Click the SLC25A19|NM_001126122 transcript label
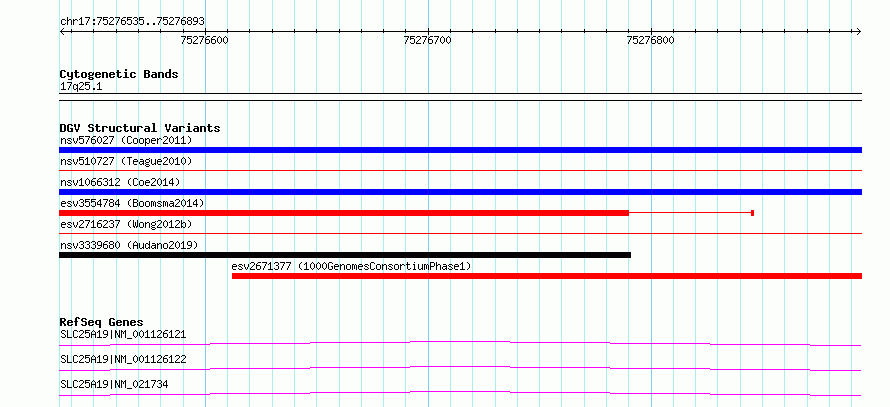The height and width of the screenshot is (407, 890). (123, 359)
